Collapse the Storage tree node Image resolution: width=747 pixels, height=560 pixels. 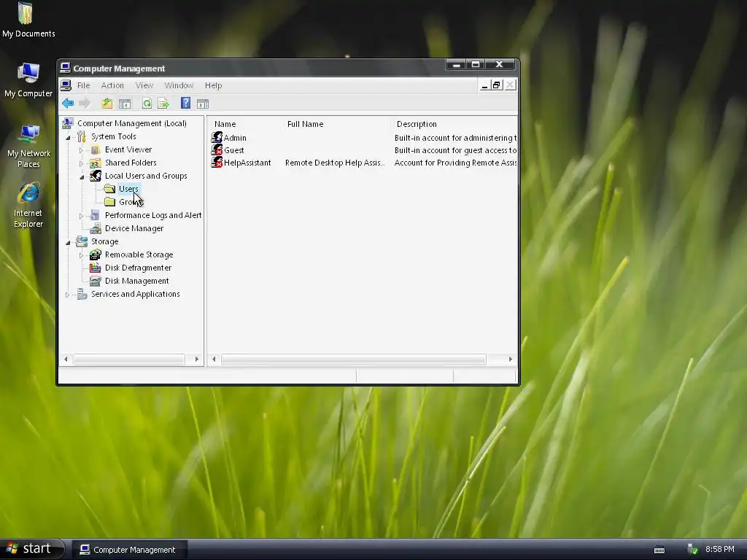(68, 242)
